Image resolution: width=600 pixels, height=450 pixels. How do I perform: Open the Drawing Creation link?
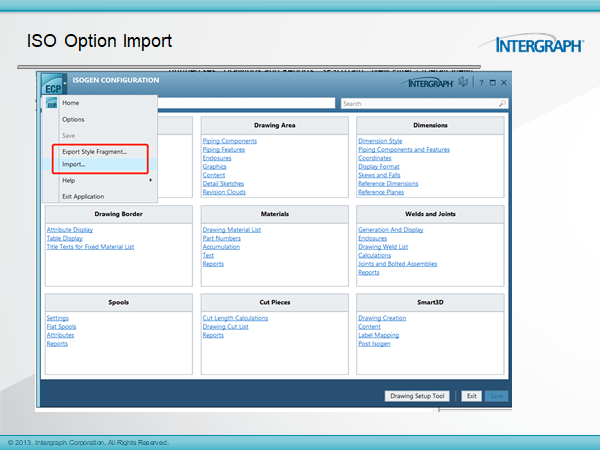pos(382,318)
